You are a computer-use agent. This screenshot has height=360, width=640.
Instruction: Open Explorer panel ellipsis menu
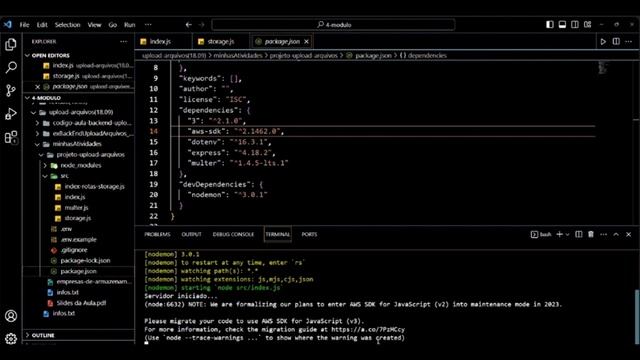pyautogui.click(x=123, y=42)
